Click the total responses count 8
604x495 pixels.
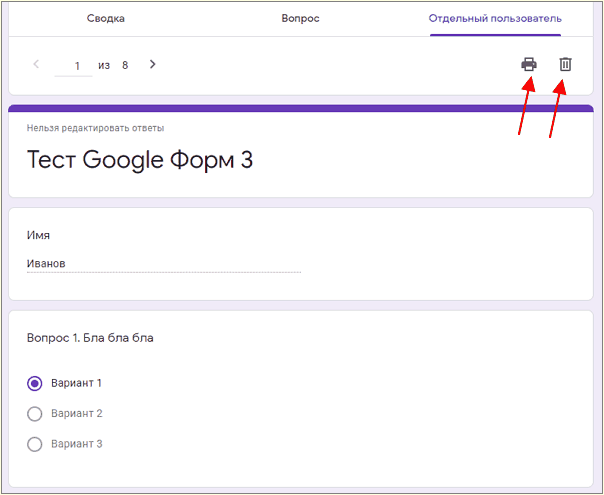coord(125,65)
